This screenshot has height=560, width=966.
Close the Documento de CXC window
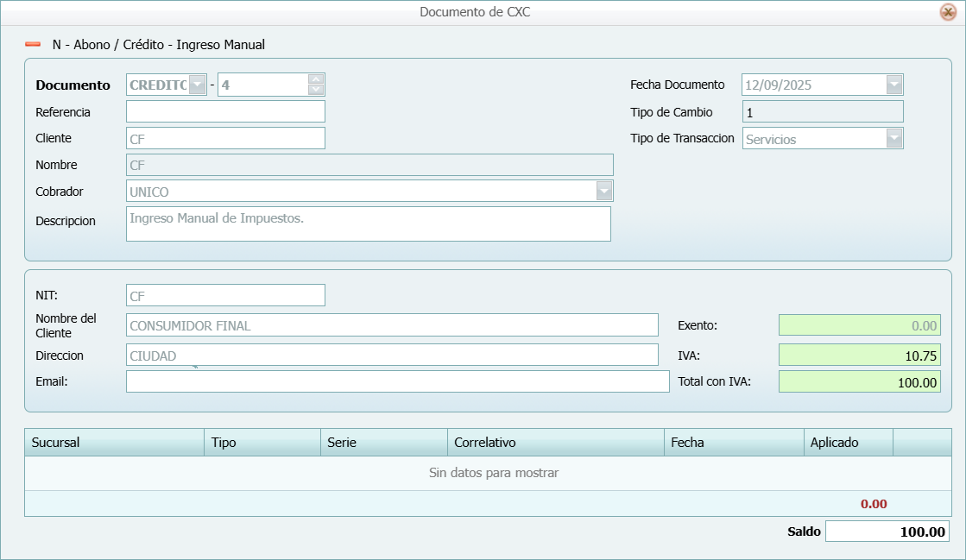pyautogui.click(x=947, y=12)
